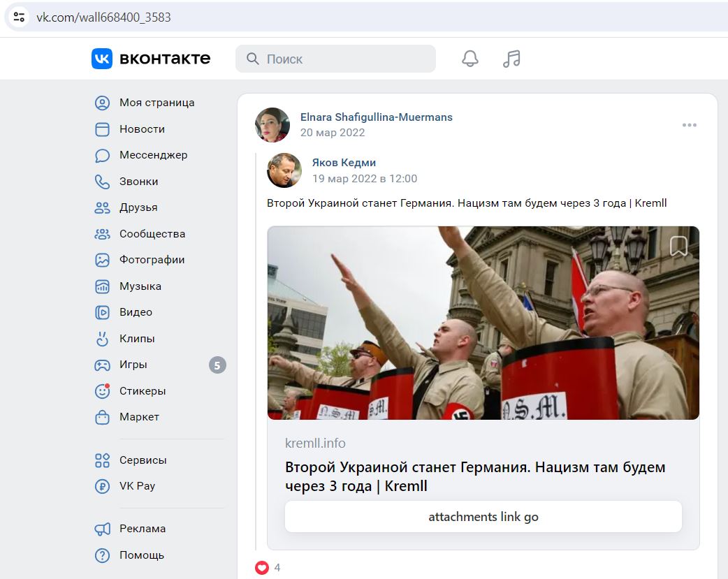Viewport: 728px width, 579px height.
Task: Click the Фотографии picture icon
Action: pos(102,260)
